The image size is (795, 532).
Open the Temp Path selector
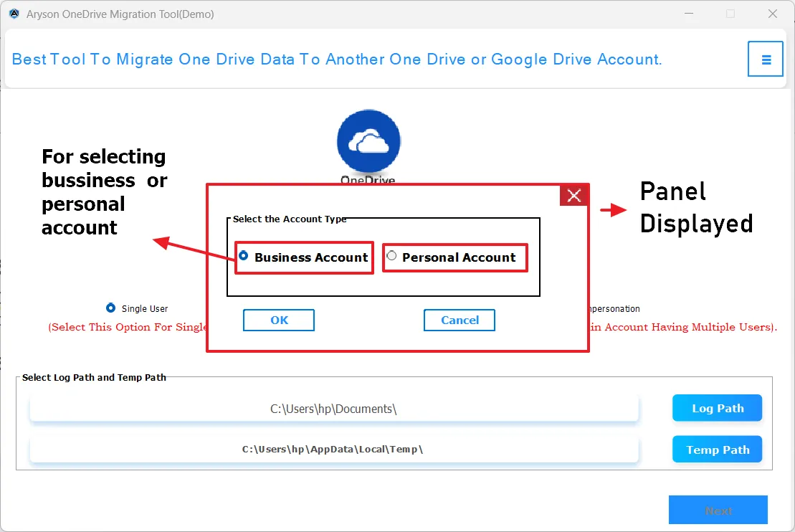click(x=717, y=449)
